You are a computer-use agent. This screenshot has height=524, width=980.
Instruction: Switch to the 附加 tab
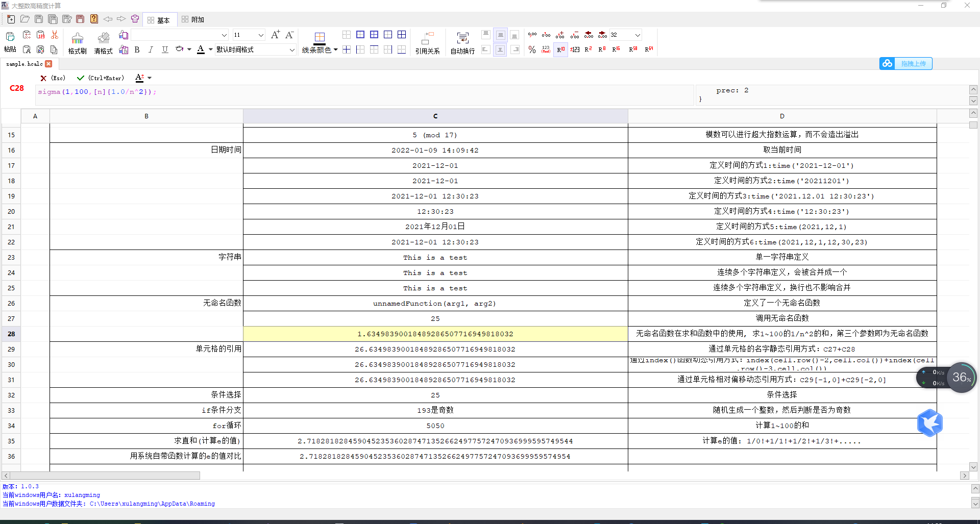[x=193, y=20]
